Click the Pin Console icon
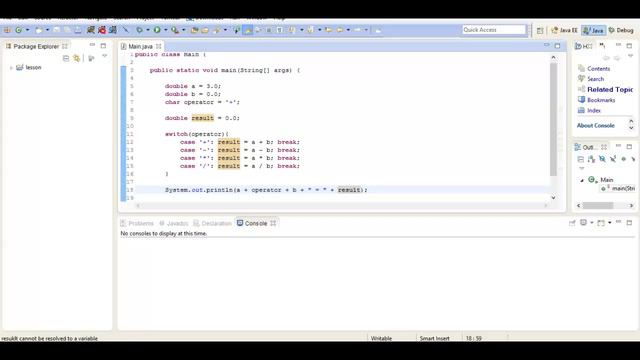The height and width of the screenshot is (360, 640). (x=572, y=223)
